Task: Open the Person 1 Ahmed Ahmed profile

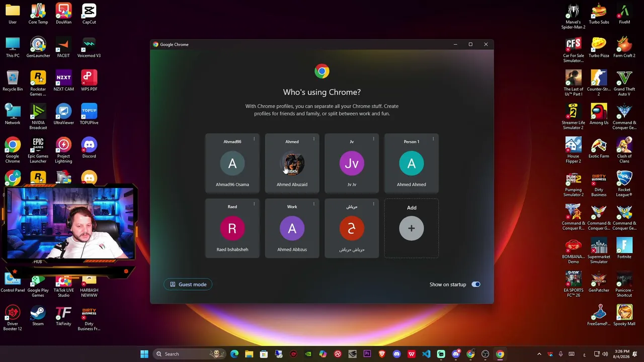Action: pyautogui.click(x=412, y=163)
